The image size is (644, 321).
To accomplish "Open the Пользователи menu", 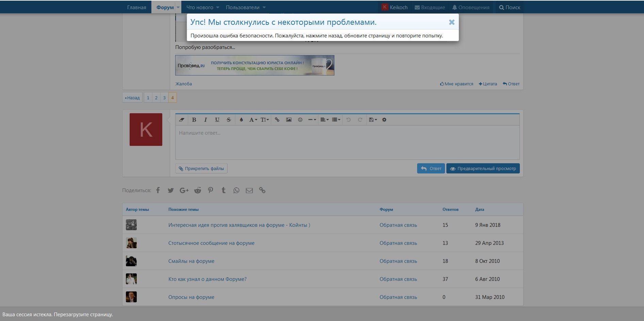I will point(245,7).
